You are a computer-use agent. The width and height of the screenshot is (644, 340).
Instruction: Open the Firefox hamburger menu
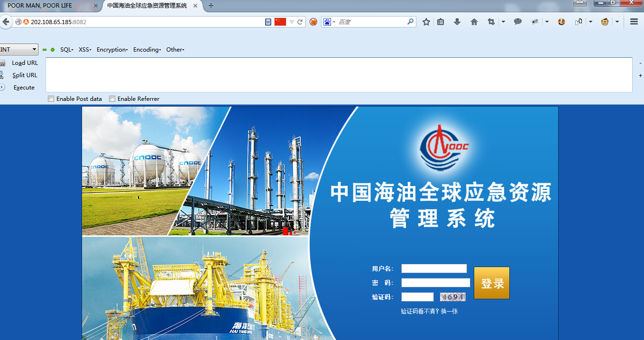634,22
